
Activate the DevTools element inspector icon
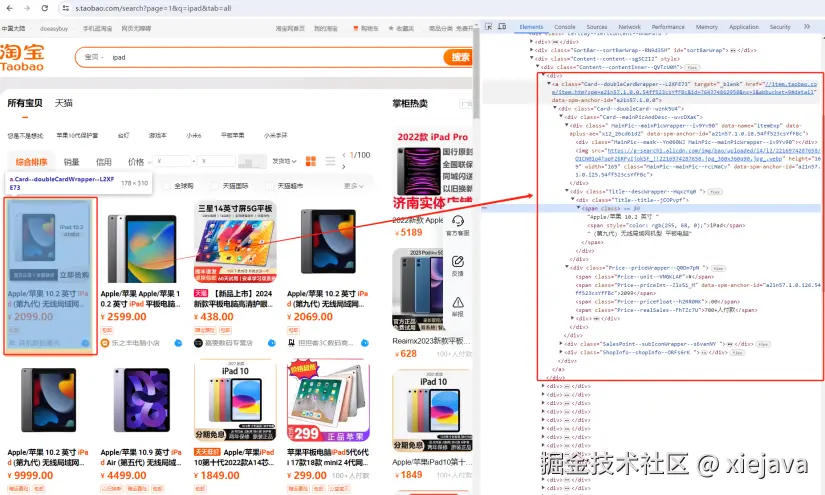488,26
